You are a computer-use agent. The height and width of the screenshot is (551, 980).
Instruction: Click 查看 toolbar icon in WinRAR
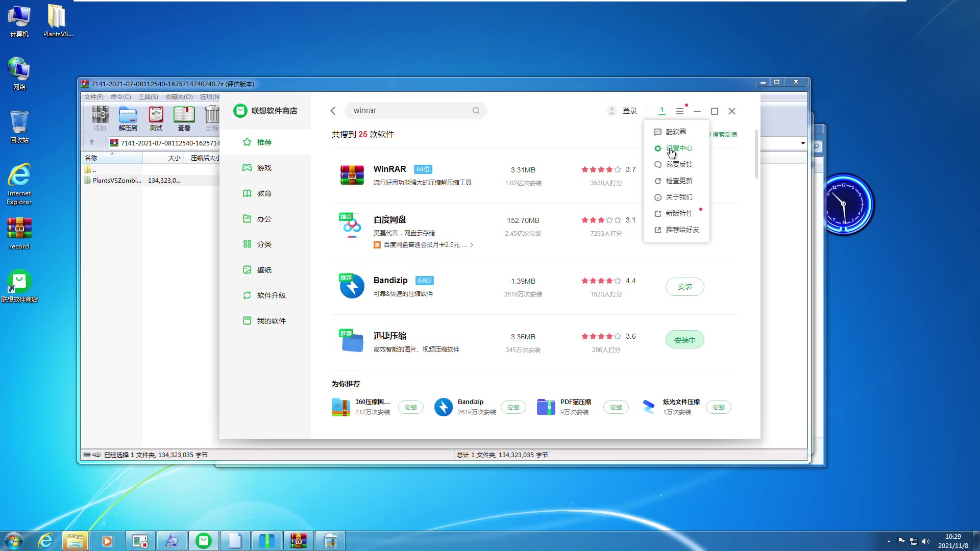tap(184, 118)
